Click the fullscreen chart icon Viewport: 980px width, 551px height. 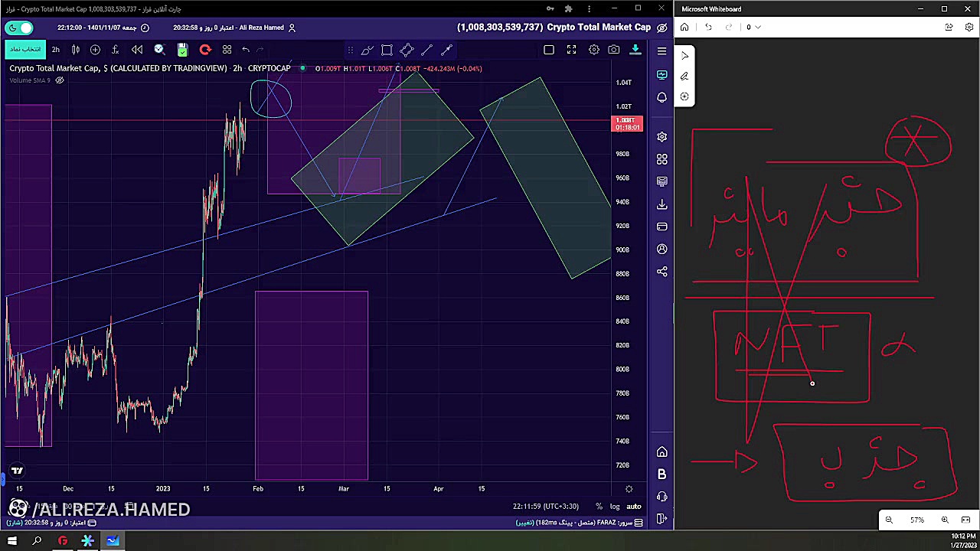click(571, 50)
